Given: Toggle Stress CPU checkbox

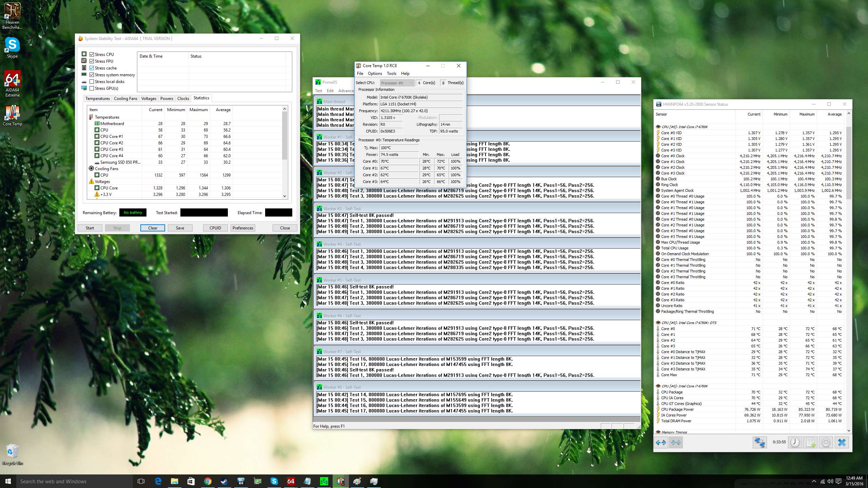Looking at the screenshot, I should [92, 54].
